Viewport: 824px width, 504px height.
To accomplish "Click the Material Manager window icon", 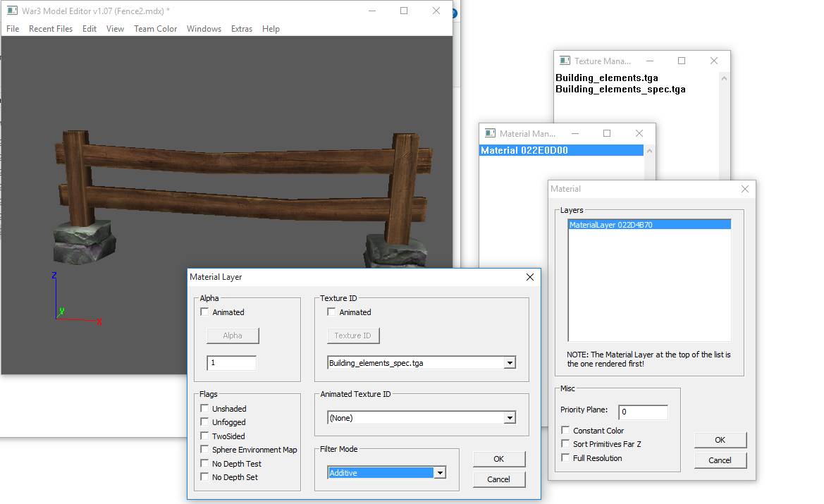I will click(x=491, y=133).
